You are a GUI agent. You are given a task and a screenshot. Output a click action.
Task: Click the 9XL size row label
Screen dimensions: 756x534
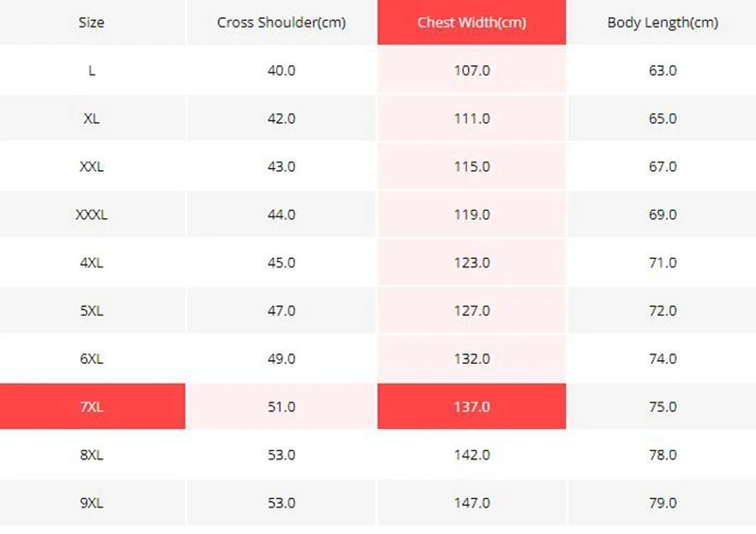(92, 503)
